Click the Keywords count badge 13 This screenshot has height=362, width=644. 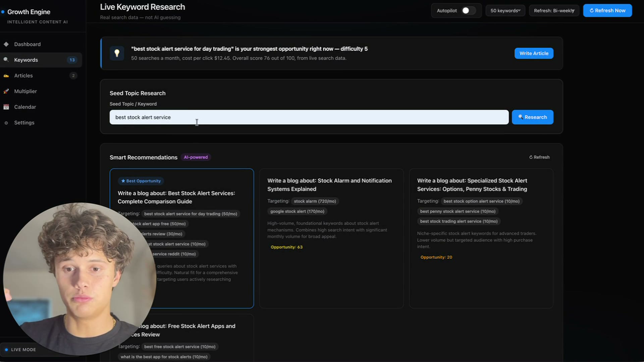click(x=72, y=60)
